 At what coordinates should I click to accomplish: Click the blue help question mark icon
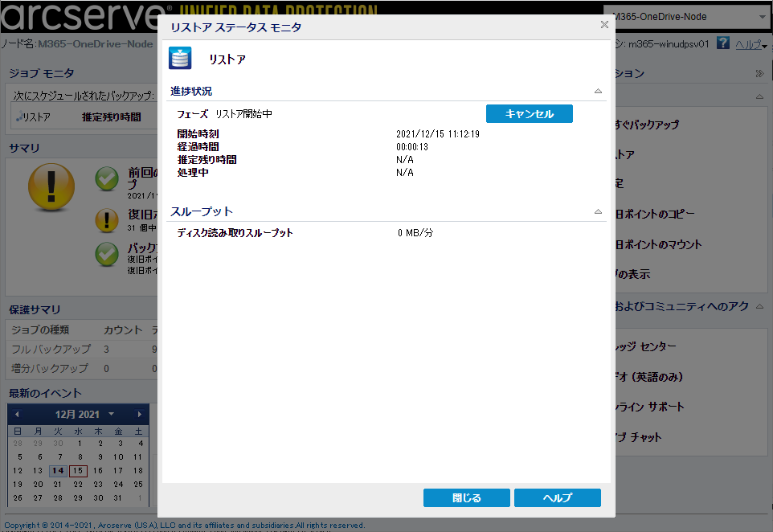pos(722,43)
